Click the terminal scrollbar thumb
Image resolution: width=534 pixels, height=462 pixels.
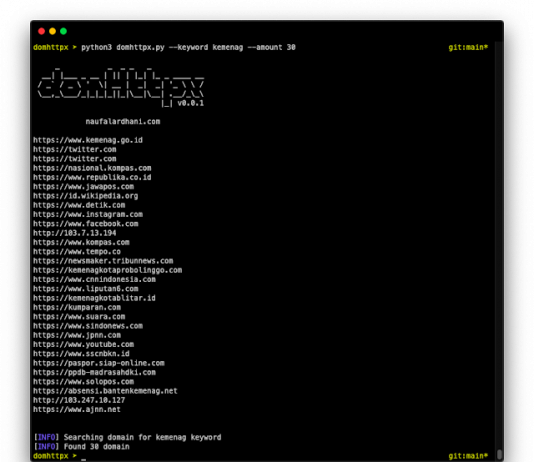499,455
